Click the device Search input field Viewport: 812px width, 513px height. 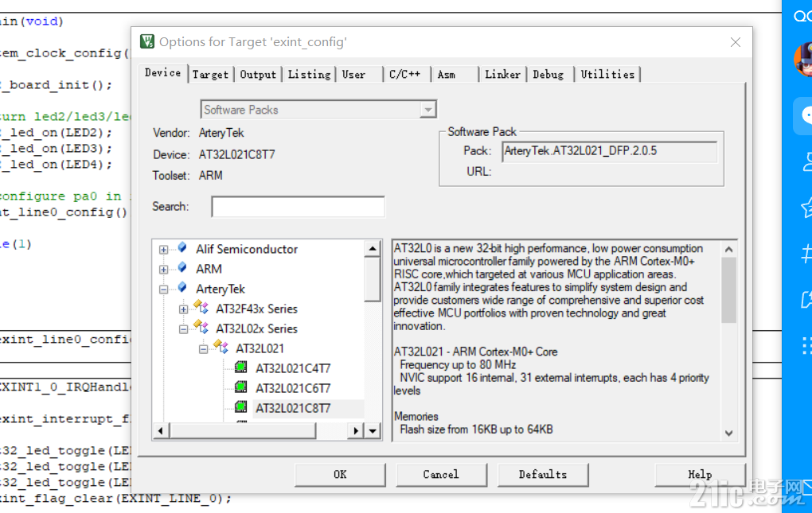[x=298, y=207]
